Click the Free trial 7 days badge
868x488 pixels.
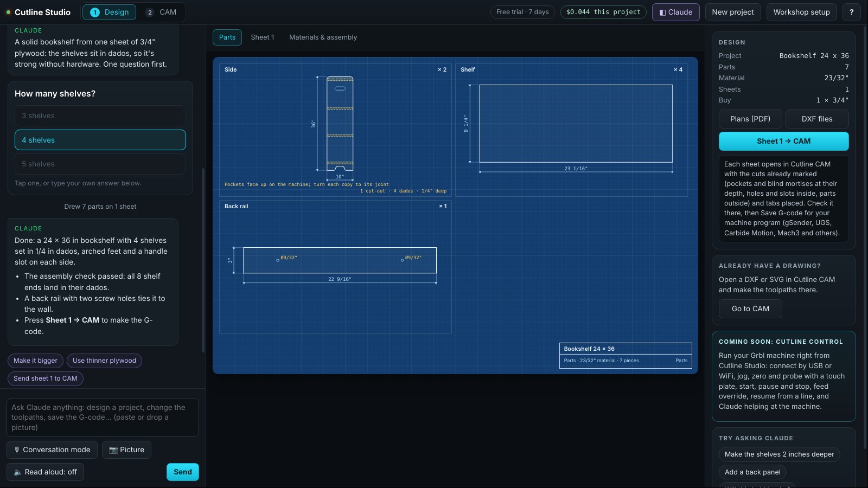click(522, 12)
